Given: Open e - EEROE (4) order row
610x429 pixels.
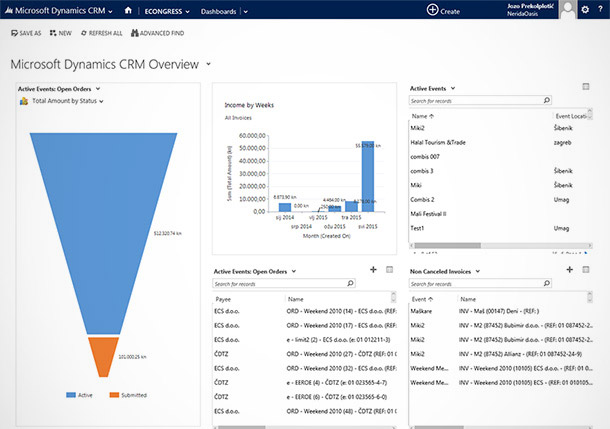Looking at the screenshot, I should tap(337, 382).
